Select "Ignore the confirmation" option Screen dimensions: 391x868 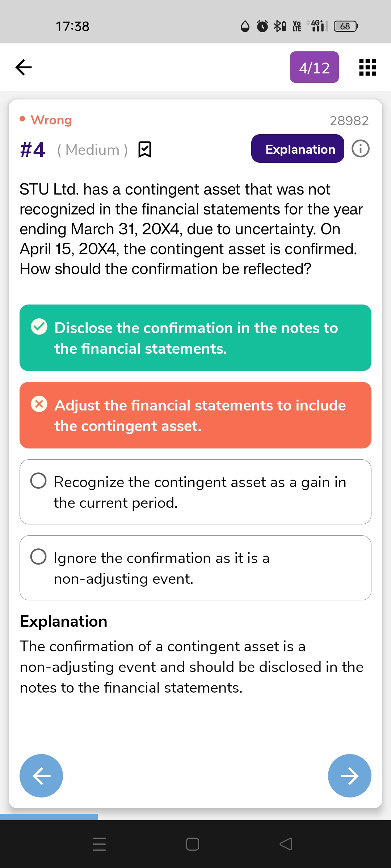195,568
